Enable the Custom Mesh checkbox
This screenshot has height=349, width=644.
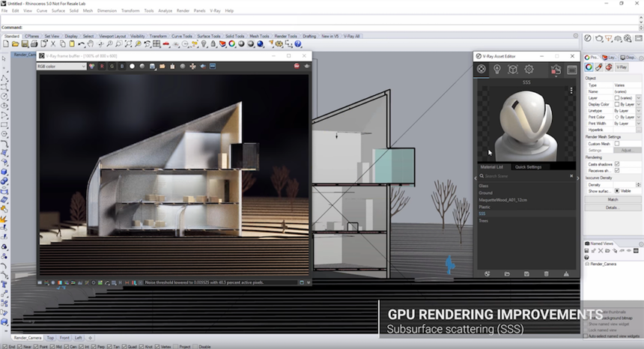617,143
